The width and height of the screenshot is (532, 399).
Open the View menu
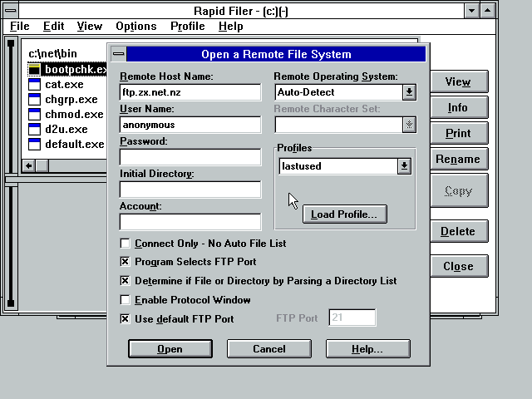(90, 26)
